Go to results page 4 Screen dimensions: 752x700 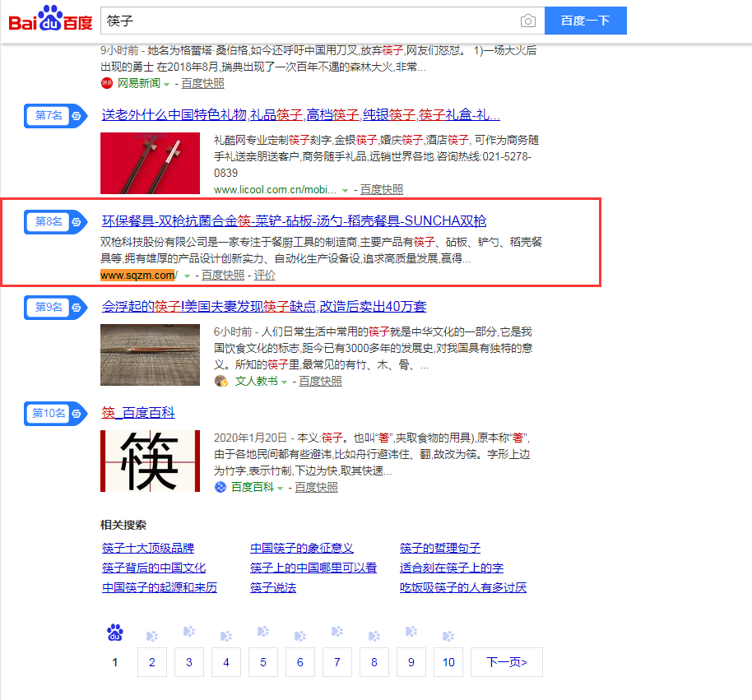click(226, 662)
